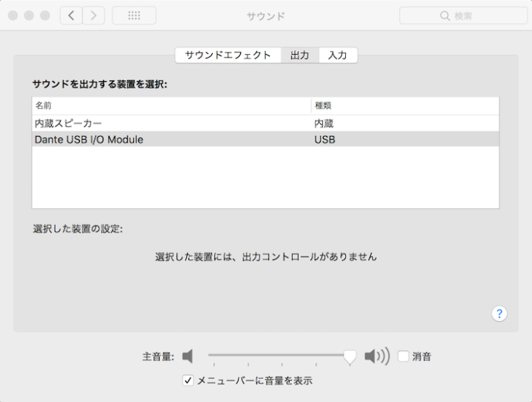Show all preferences with the grid icon
This screenshot has height=402, width=532.
pyautogui.click(x=134, y=15)
